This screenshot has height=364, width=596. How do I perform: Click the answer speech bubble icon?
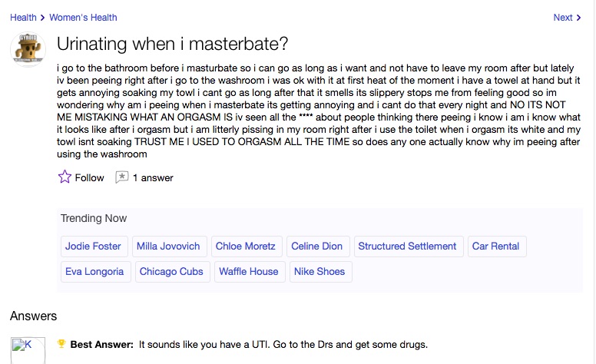coord(121,177)
